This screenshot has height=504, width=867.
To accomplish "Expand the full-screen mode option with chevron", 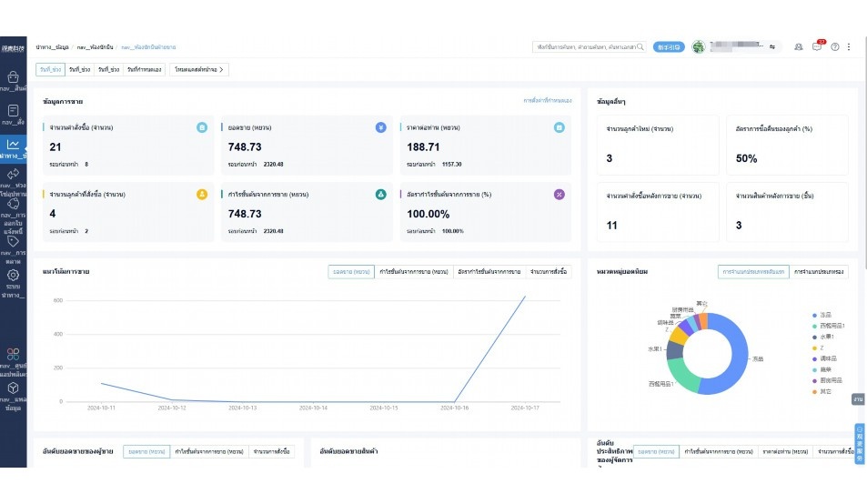I will [198, 69].
